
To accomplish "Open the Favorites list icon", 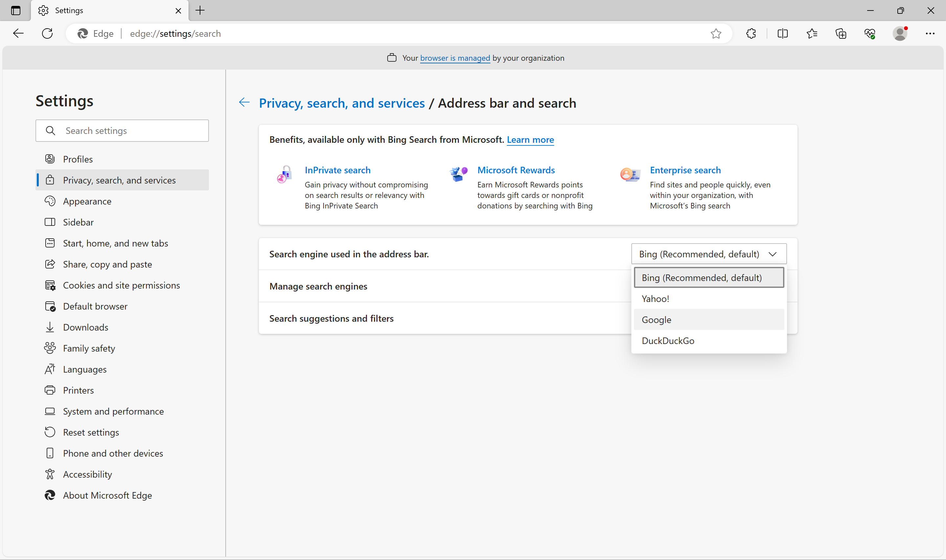I will (812, 33).
